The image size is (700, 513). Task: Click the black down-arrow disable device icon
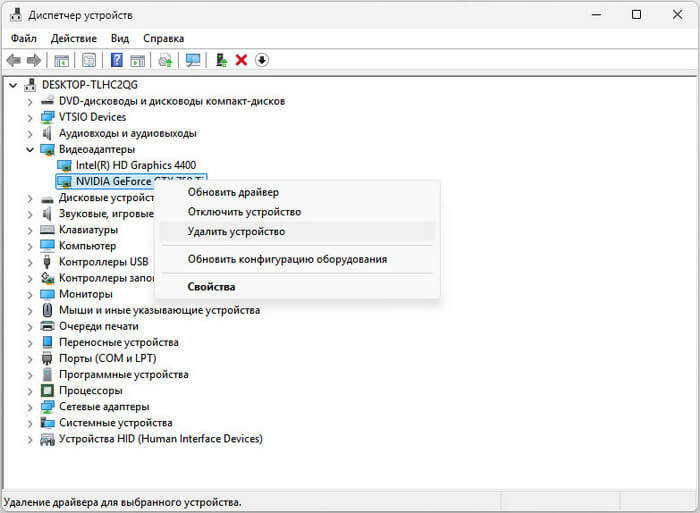(x=262, y=60)
